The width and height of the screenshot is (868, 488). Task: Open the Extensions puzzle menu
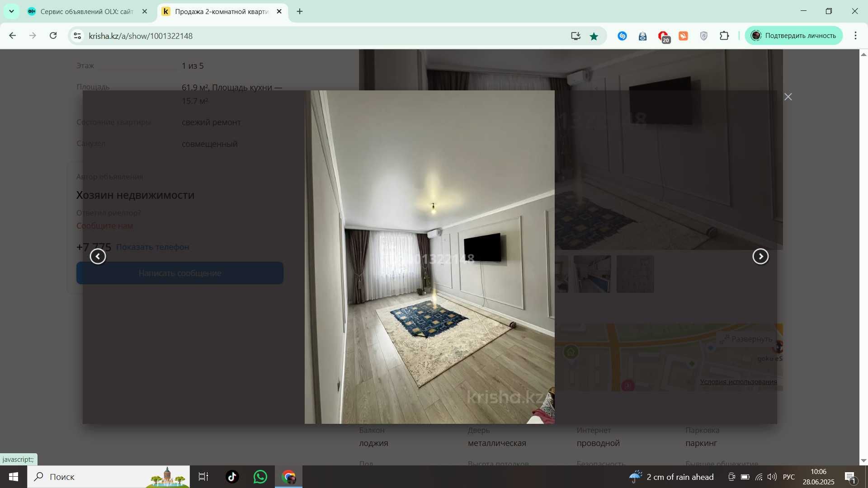(x=724, y=36)
